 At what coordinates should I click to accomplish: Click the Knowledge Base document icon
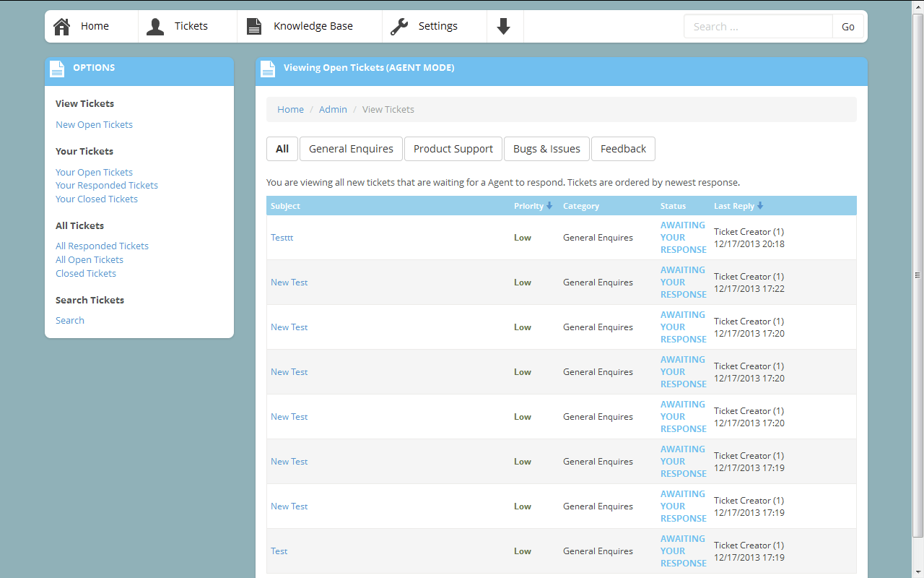tap(254, 27)
